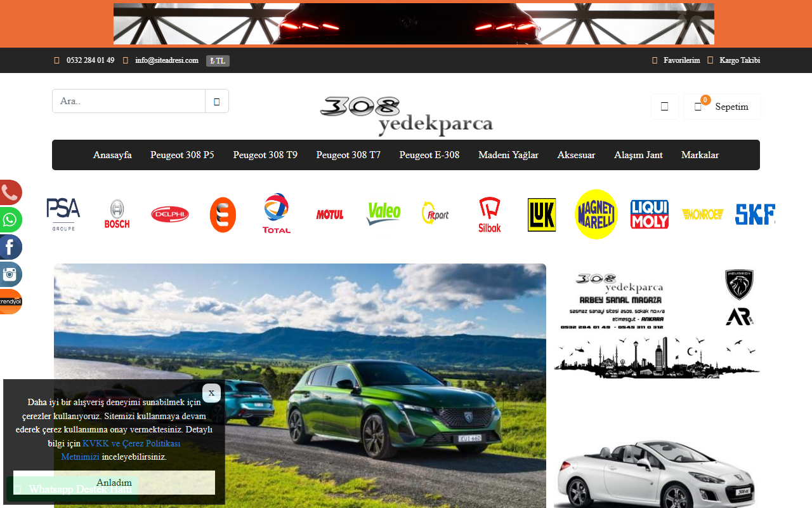The image size is (812, 508).
Task: Click the phone number 0532 284 01 49
Action: [x=90, y=60]
